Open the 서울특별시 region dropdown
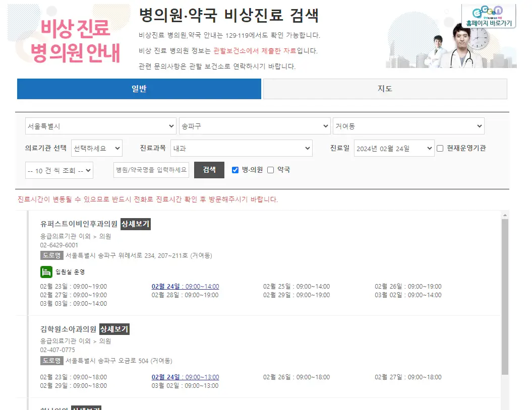This screenshot has height=410, width=532. [x=100, y=125]
